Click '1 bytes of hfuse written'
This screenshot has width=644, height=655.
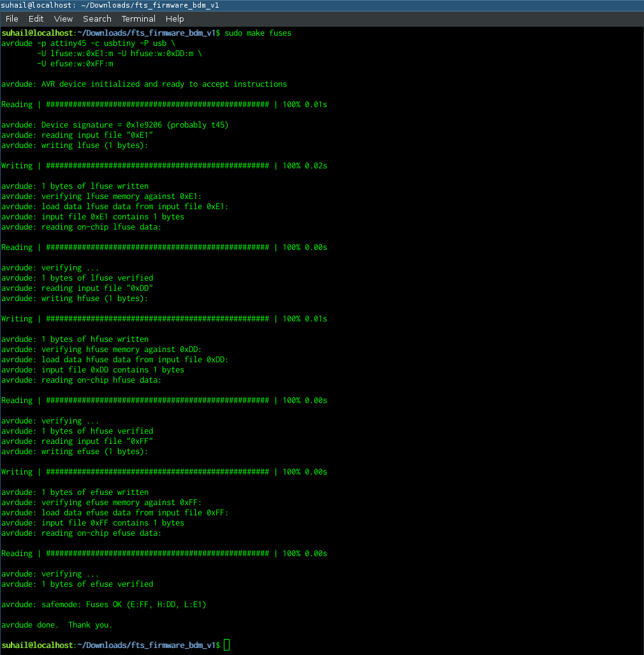point(95,339)
